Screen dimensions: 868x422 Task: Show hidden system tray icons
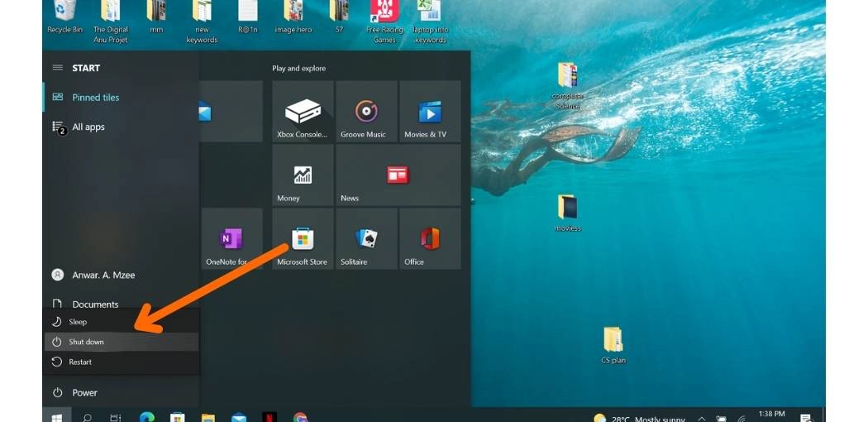(x=701, y=419)
